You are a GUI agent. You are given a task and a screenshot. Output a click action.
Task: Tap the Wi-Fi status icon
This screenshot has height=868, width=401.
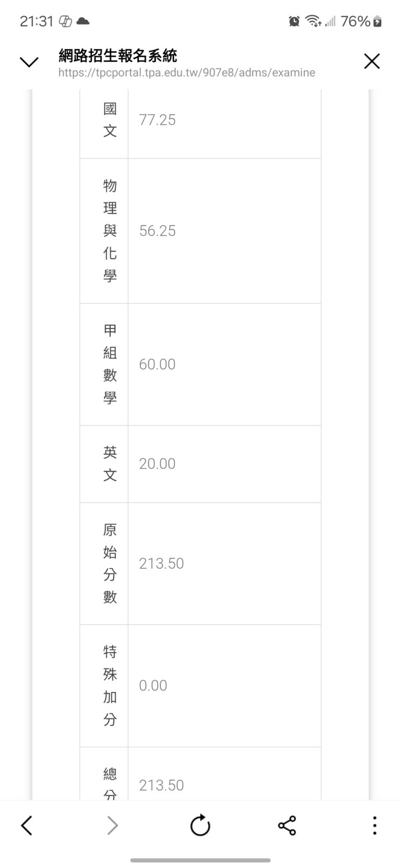point(313,21)
